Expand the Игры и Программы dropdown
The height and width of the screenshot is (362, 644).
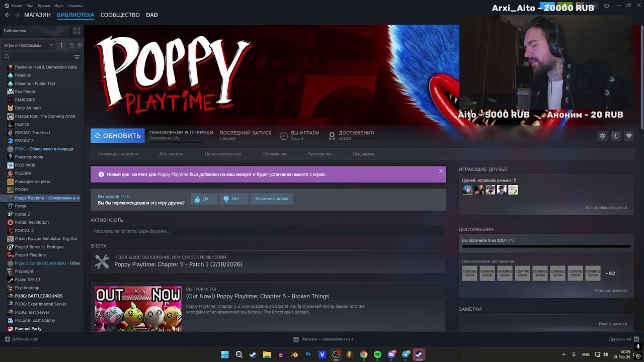[28, 45]
